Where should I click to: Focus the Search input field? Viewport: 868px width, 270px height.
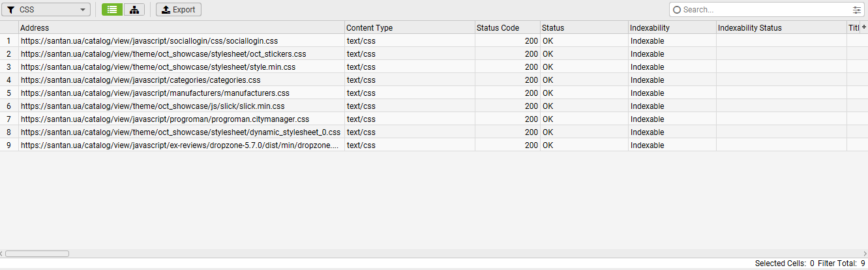coord(763,10)
